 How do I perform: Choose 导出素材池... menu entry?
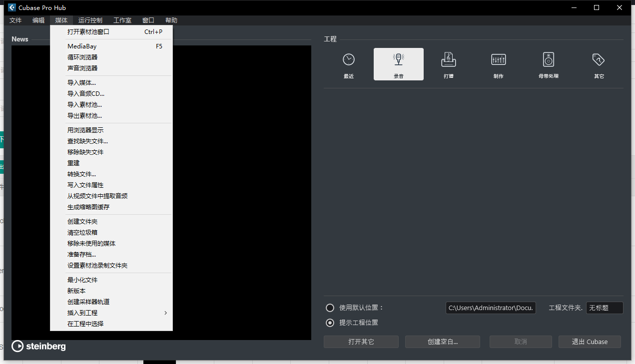point(111,116)
